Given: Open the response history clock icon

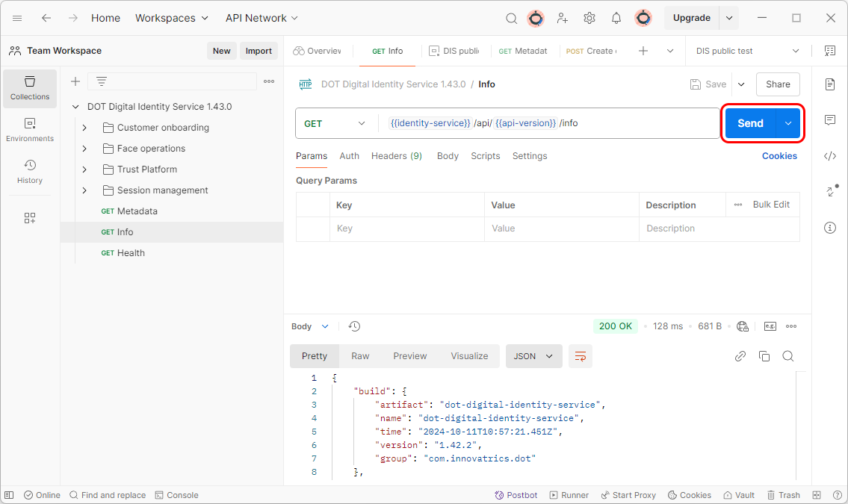Looking at the screenshot, I should coord(354,326).
